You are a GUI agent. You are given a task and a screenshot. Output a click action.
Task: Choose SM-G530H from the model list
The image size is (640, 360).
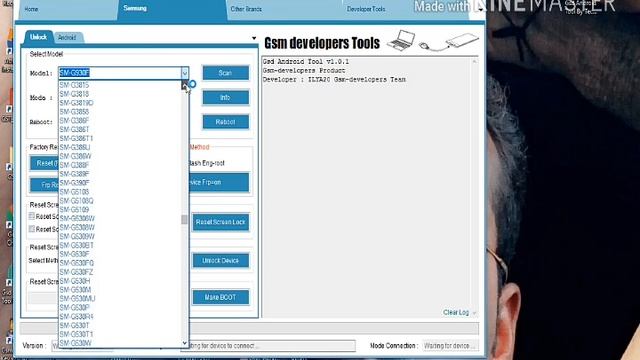point(120,281)
